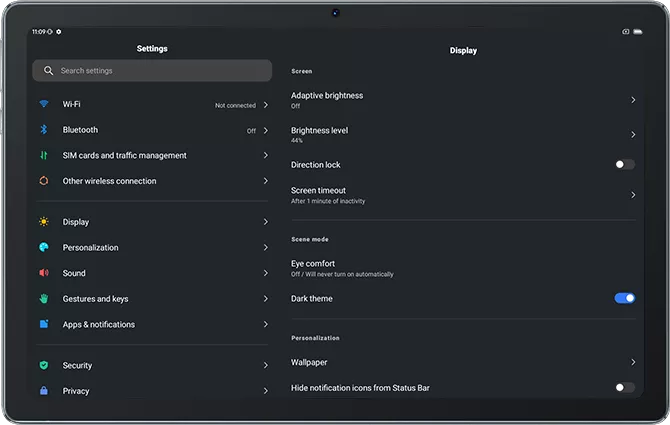Image resolution: width=670 pixels, height=425 pixels.
Task: Tap the Gestures and keys hand icon
Action: point(44,299)
